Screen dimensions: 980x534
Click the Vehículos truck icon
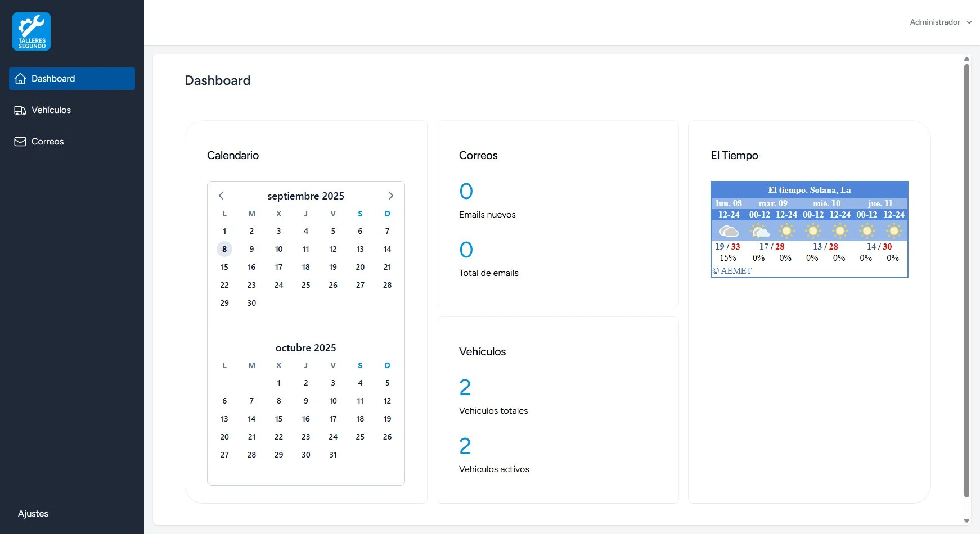pyautogui.click(x=20, y=110)
